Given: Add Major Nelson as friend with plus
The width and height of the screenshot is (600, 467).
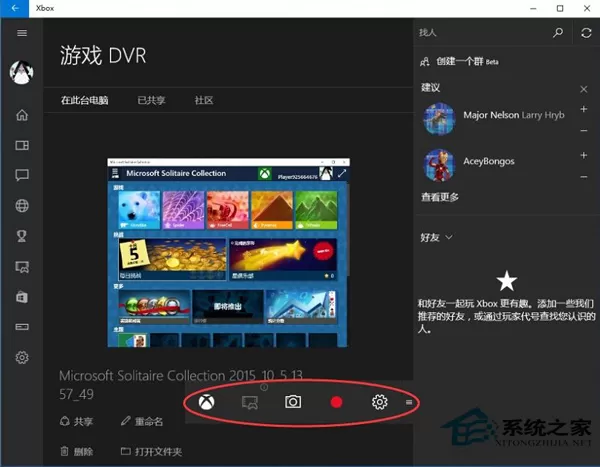Looking at the screenshot, I should coord(584,109).
